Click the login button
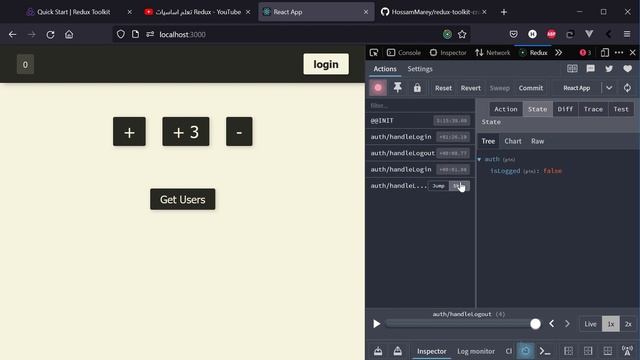The width and height of the screenshot is (640, 360). pyautogui.click(x=326, y=64)
